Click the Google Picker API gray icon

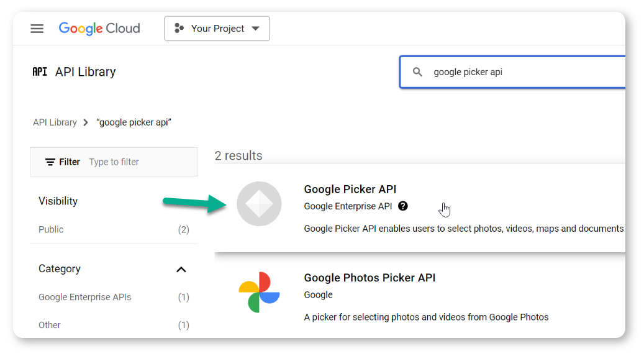click(259, 204)
